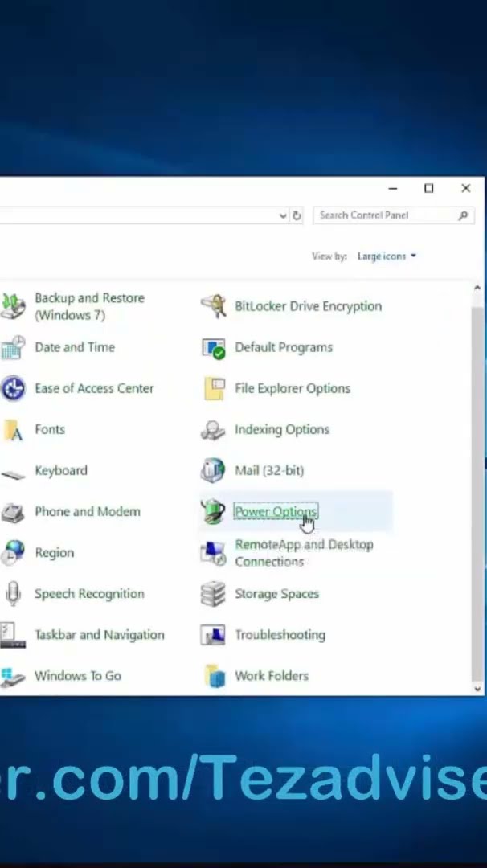Open the Windows To Go icon
Image resolution: width=487 pixels, height=868 pixels.
point(12,676)
